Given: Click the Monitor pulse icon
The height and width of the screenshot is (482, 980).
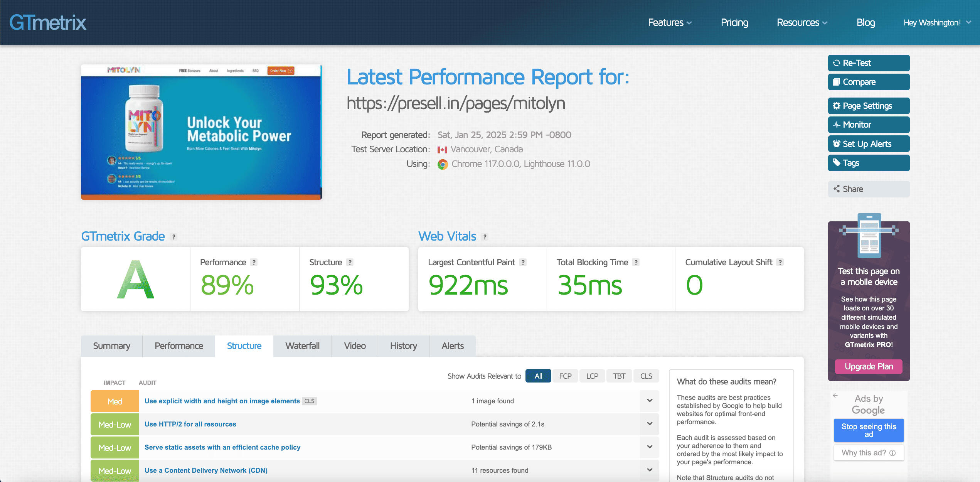Looking at the screenshot, I should (836, 125).
